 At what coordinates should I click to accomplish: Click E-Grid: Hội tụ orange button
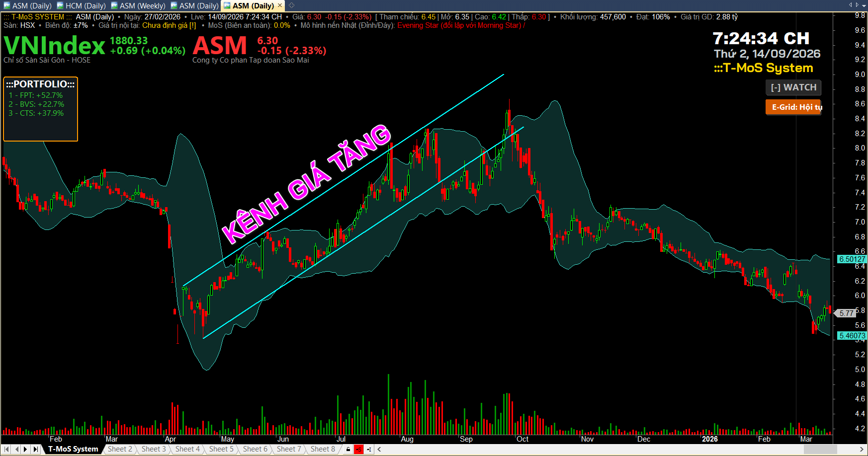793,107
